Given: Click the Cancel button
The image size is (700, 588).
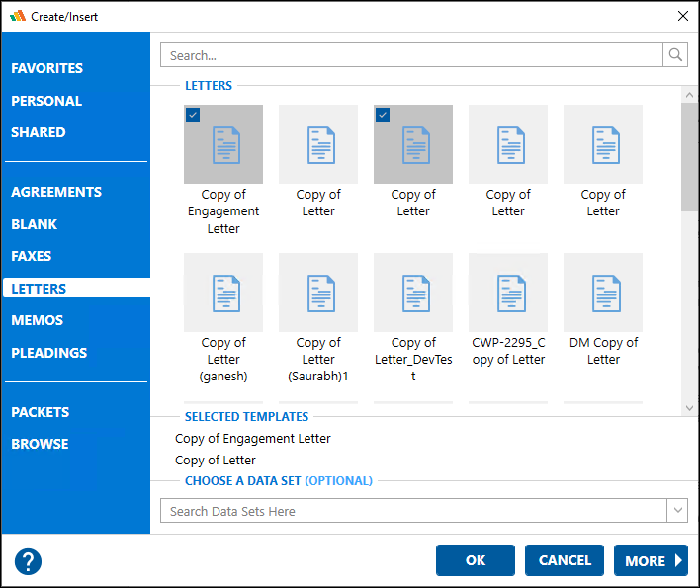Looking at the screenshot, I should point(565,560).
